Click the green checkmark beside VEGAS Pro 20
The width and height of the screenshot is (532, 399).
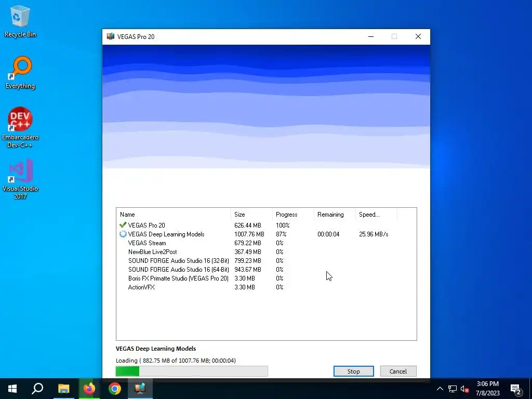(x=123, y=225)
